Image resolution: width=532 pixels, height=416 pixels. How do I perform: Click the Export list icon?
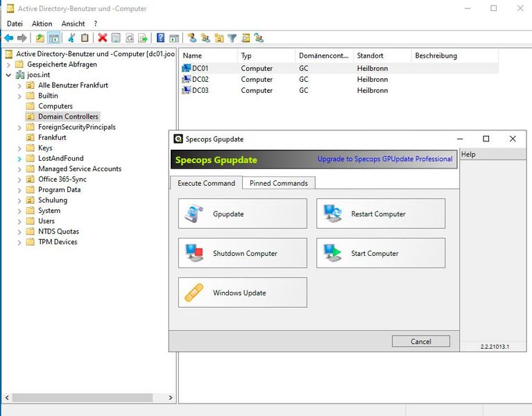tap(143, 38)
